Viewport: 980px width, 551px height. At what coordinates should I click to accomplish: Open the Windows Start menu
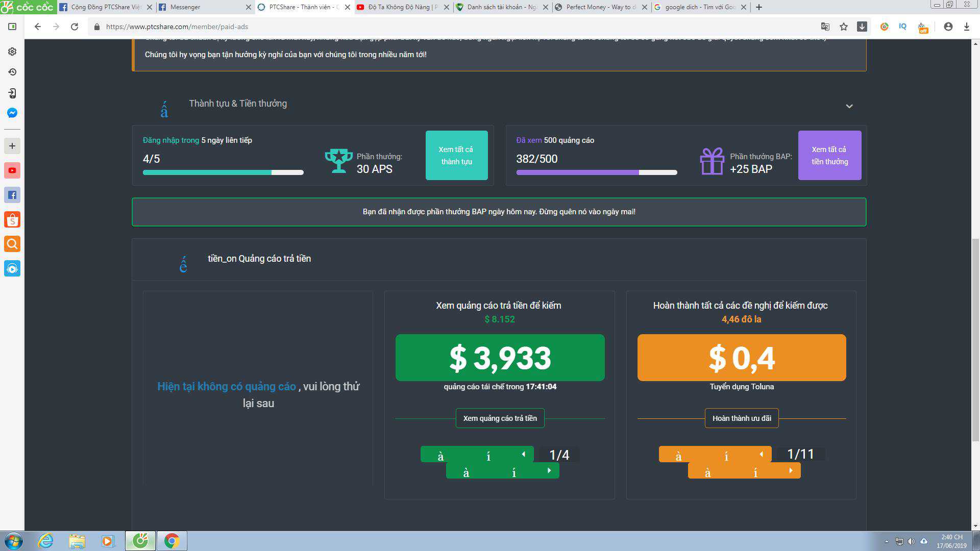pos(13,541)
